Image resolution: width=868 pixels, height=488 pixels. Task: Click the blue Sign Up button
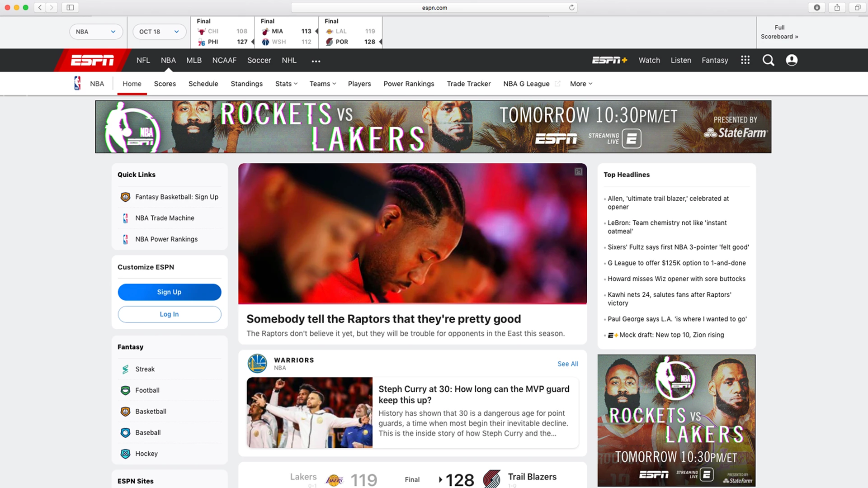pyautogui.click(x=170, y=292)
